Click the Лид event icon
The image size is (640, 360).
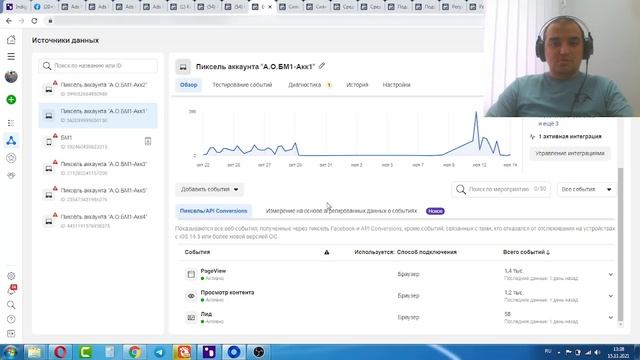[x=191, y=317]
